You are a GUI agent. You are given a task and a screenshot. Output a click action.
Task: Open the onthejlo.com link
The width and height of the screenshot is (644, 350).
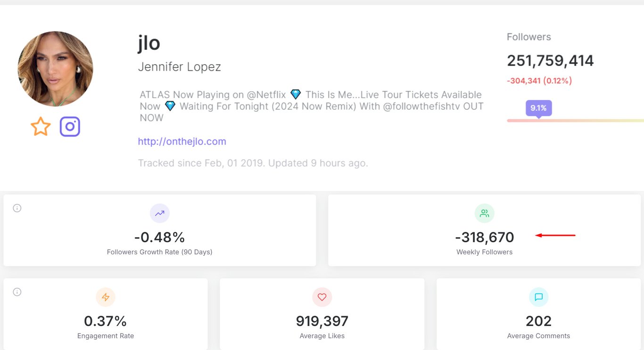[x=182, y=141]
